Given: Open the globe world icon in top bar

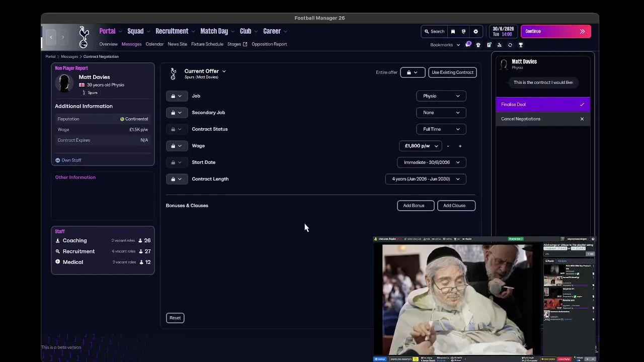Looking at the screenshot, I should pos(464,31).
